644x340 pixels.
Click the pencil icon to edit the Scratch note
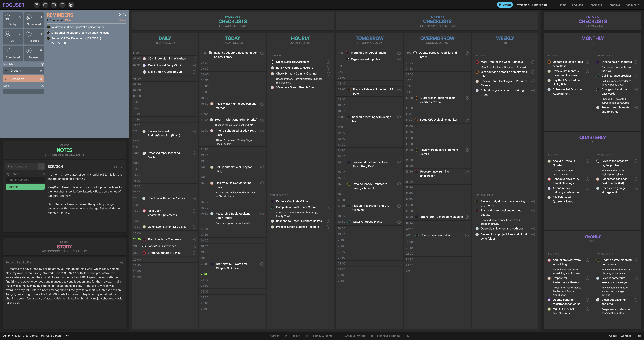[x=122, y=167]
